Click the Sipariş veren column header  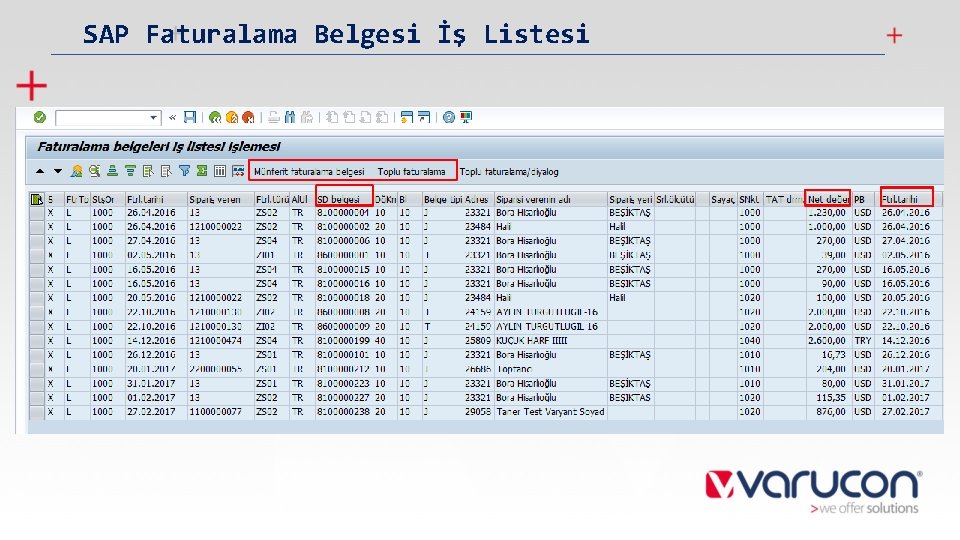220,199
